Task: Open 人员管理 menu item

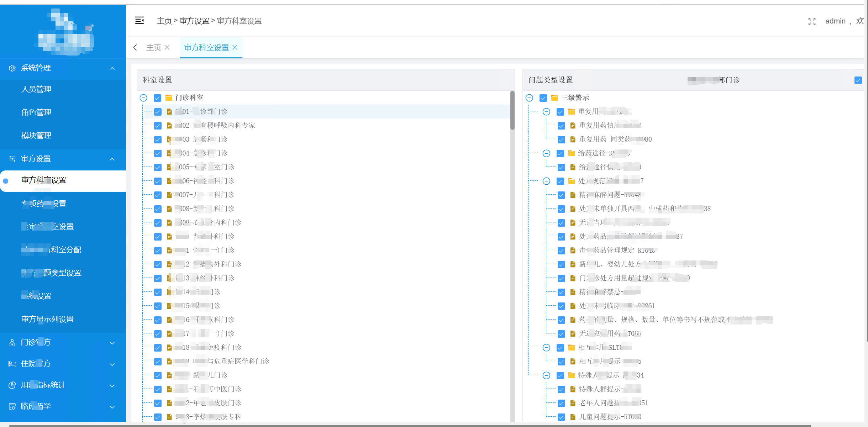Action: click(36, 89)
